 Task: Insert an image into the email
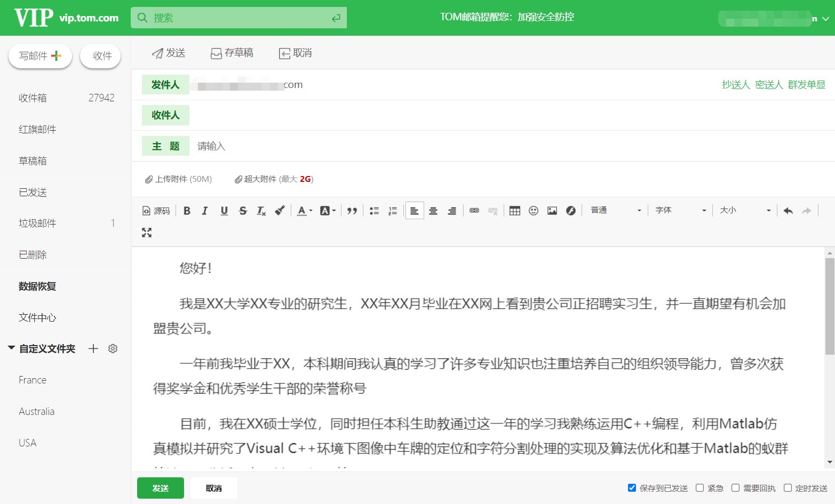click(552, 211)
